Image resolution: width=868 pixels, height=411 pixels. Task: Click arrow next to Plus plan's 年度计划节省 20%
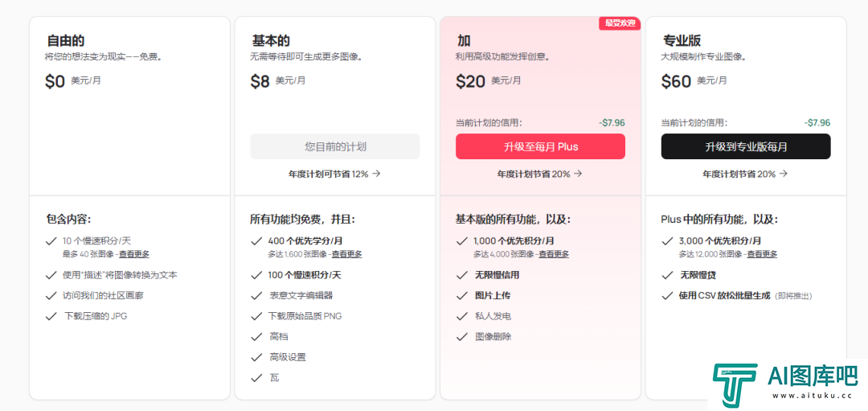tap(578, 174)
